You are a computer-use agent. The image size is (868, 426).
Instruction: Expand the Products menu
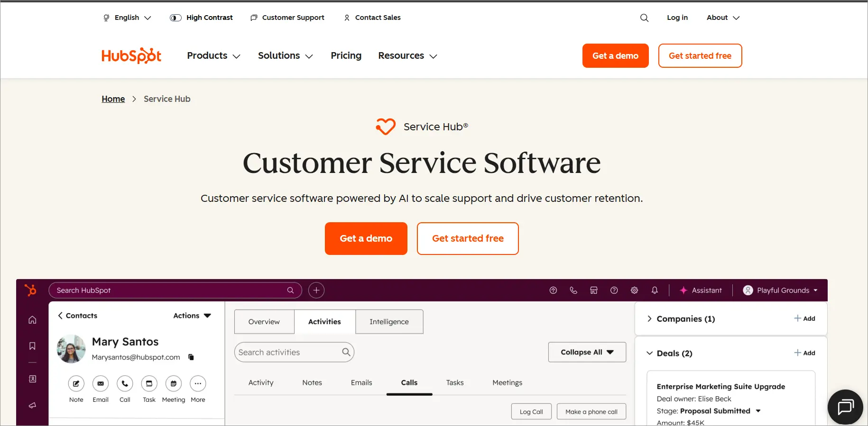click(x=213, y=56)
